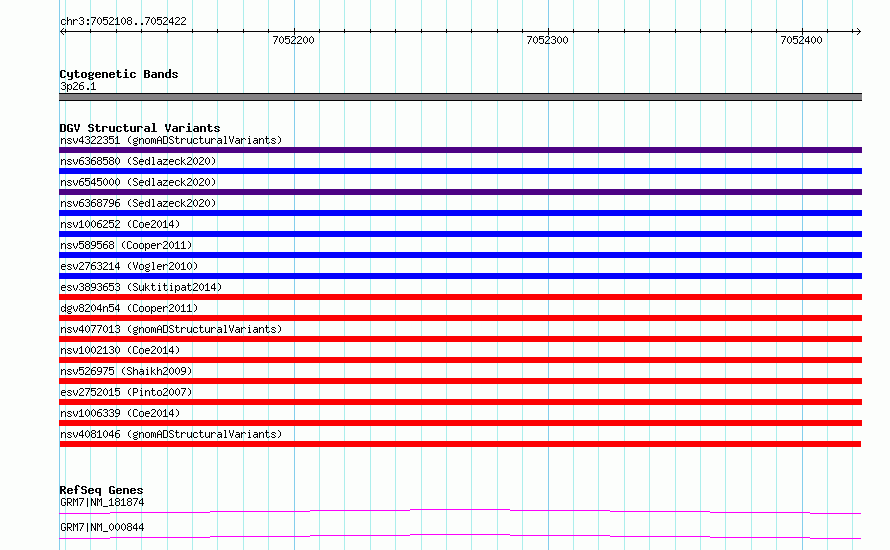This screenshot has height=550, width=890.
Task: Select the 3p26.1 band label
Action: click(x=78, y=86)
